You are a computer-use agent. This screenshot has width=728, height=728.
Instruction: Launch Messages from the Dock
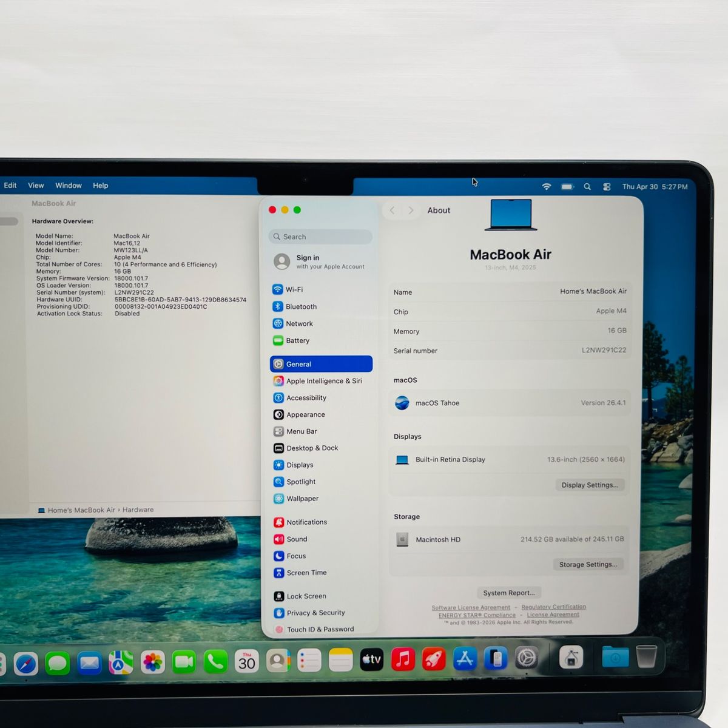point(58,662)
